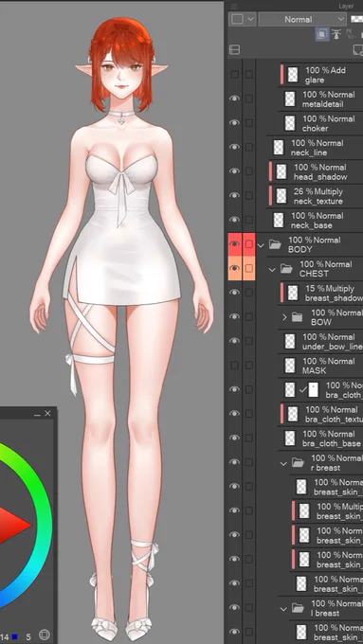Click the bra_cloth_base layer thumbnail
The image size is (363, 644).
pyautogui.click(x=290, y=438)
